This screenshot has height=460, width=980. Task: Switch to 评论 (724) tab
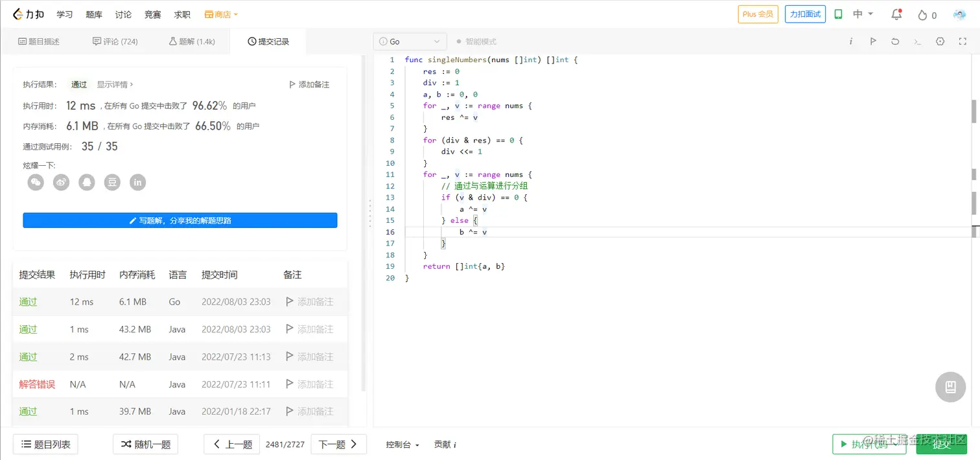[115, 41]
